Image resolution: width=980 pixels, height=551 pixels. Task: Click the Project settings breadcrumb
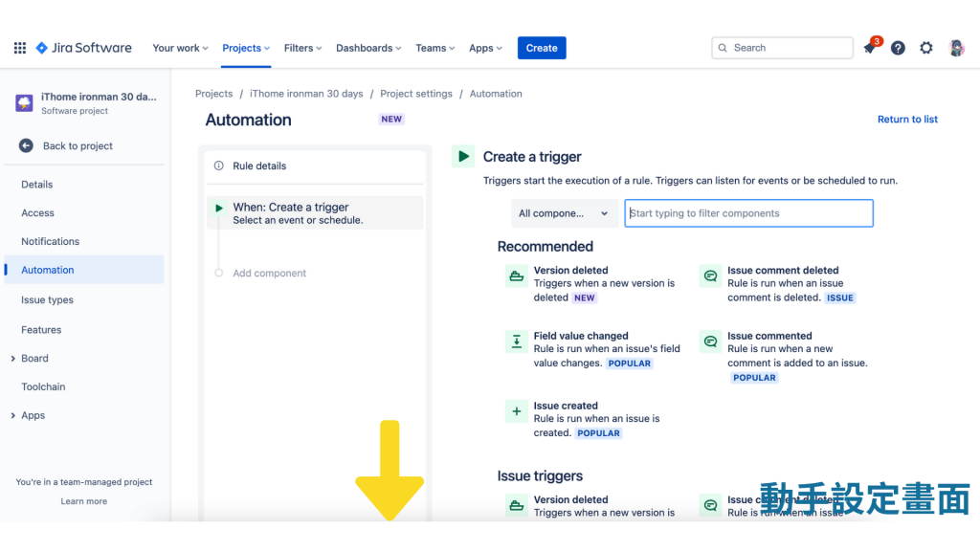[415, 93]
